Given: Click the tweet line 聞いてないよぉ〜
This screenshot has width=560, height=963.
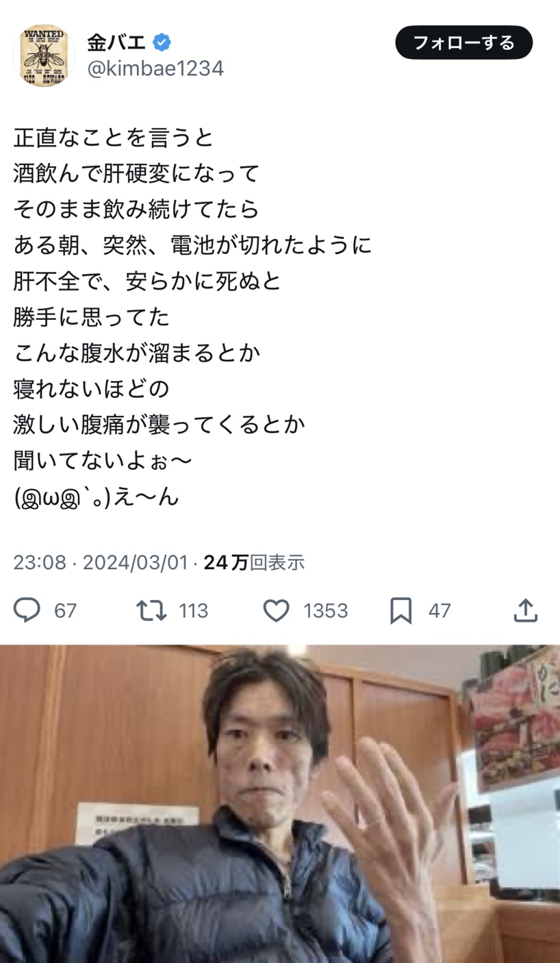Looking at the screenshot, I should pos(103,461).
